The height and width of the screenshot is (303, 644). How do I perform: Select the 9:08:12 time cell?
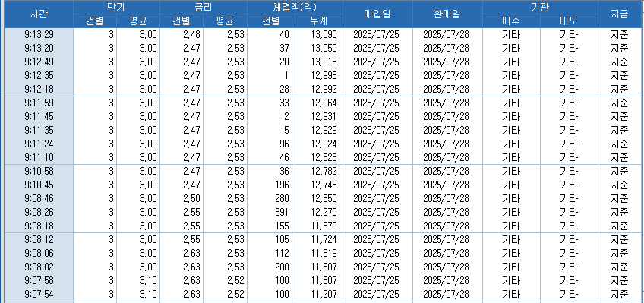click(39, 239)
